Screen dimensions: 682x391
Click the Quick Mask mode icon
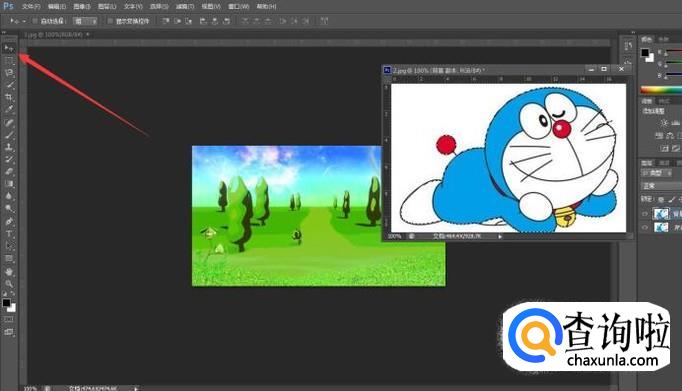click(x=9, y=320)
